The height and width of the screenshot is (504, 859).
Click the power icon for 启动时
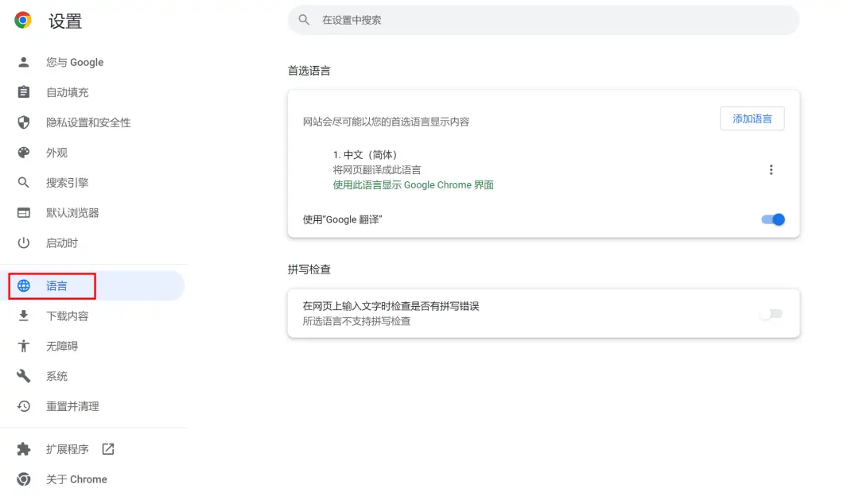click(x=24, y=242)
